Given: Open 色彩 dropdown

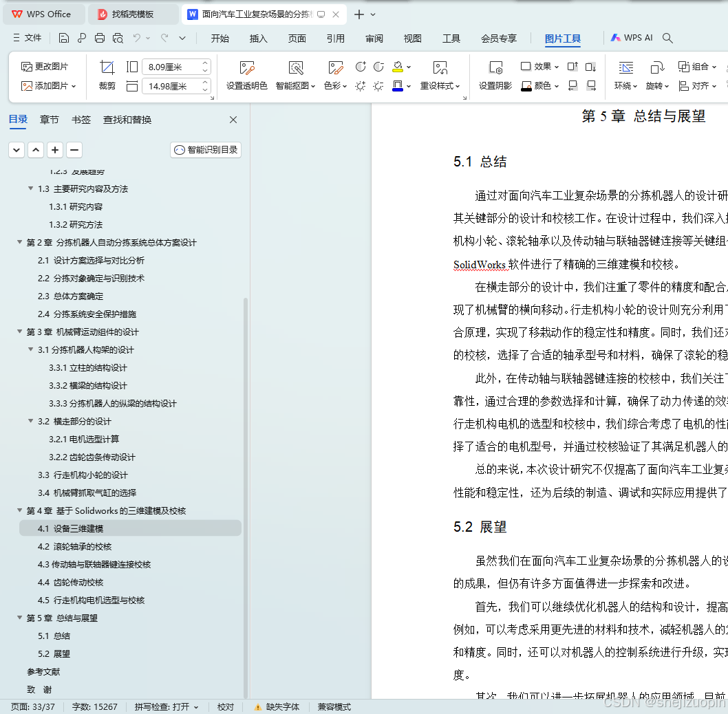Looking at the screenshot, I should 335,76.
